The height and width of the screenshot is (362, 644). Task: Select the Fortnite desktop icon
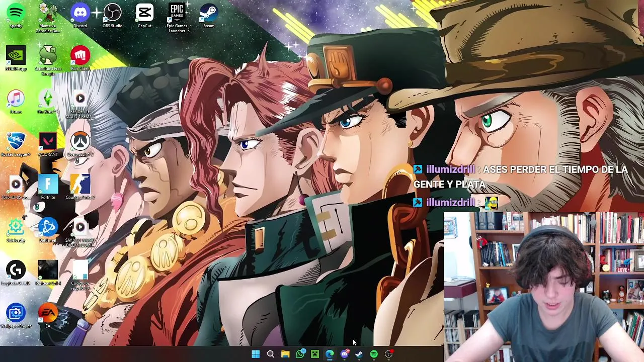(48, 187)
